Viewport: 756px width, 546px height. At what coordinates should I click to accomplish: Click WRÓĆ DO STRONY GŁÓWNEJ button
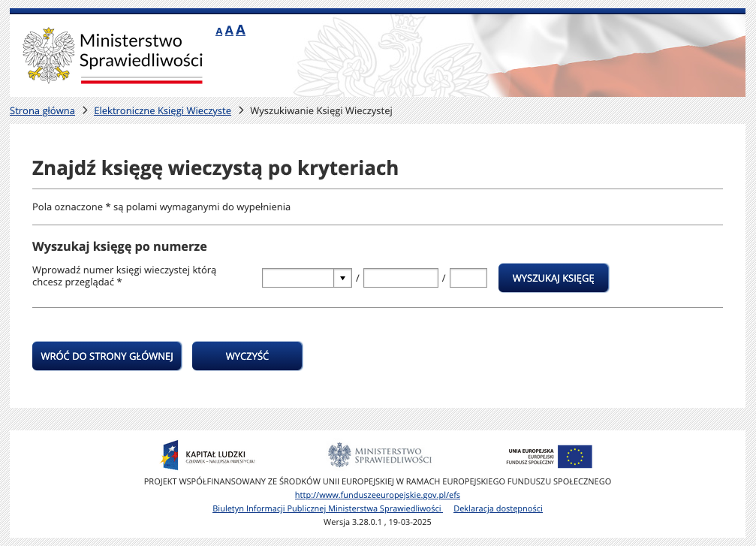point(107,355)
